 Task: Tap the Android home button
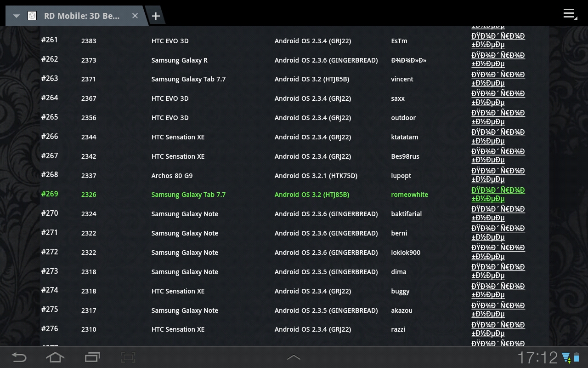coord(55,357)
